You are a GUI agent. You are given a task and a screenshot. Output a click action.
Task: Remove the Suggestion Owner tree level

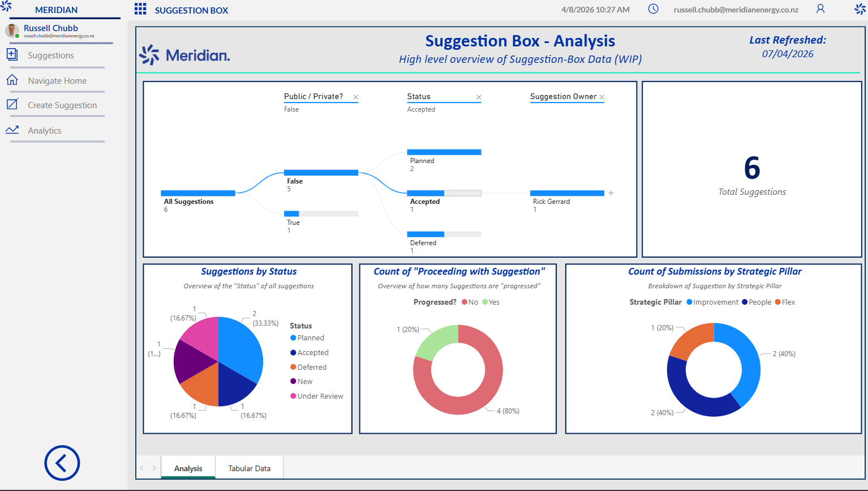pyautogui.click(x=602, y=97)
